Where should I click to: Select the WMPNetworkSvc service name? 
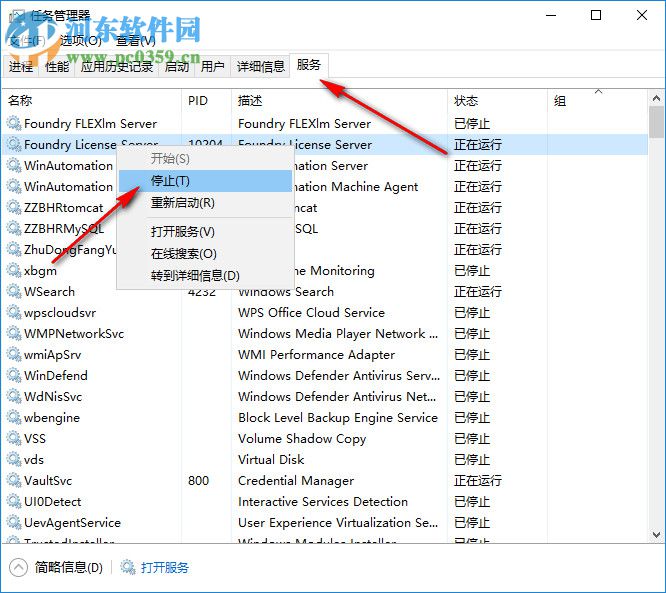[x=74, y=334]
